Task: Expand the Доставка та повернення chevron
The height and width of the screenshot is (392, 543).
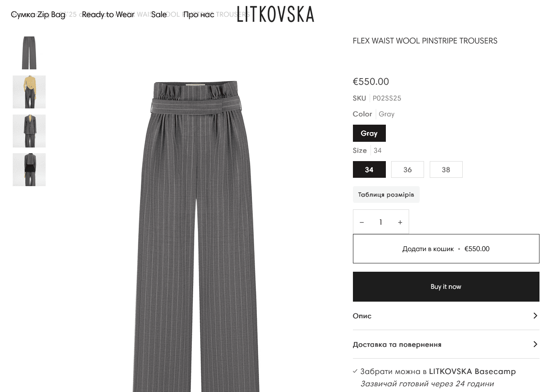Action: 535,344
